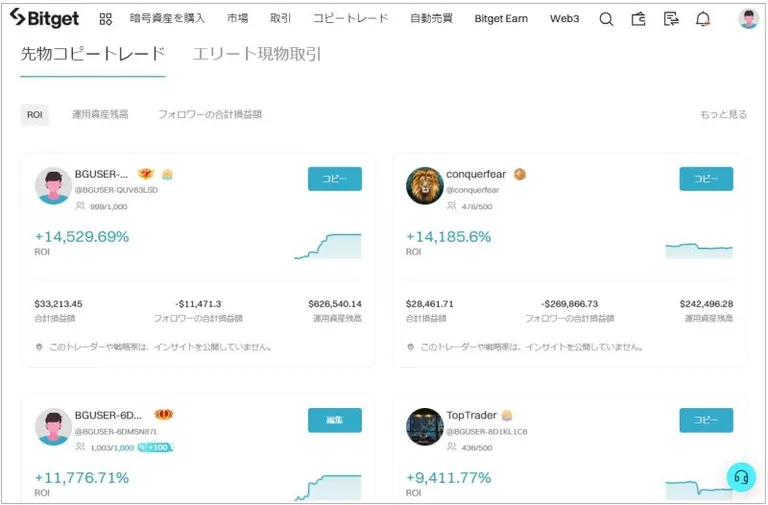This screenshot has width=768, height=505.
Task: Open the コピートレード menu
Action: tap(351, 18)
